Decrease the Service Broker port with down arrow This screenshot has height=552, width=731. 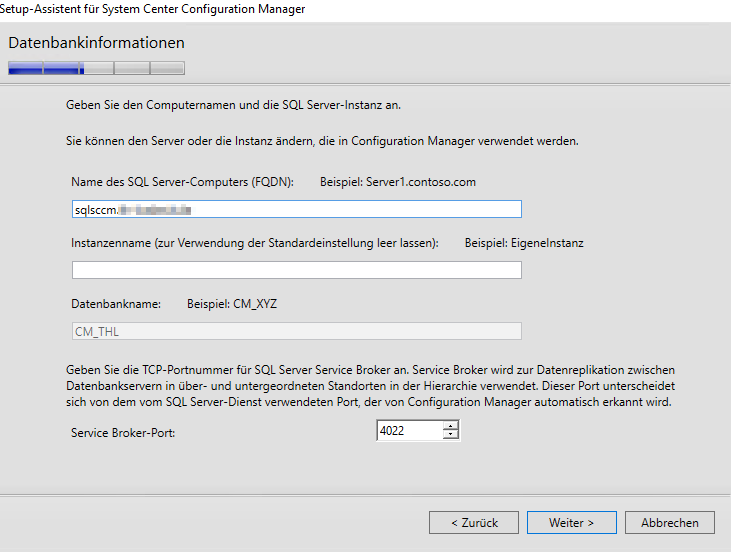tap(450, 435)
